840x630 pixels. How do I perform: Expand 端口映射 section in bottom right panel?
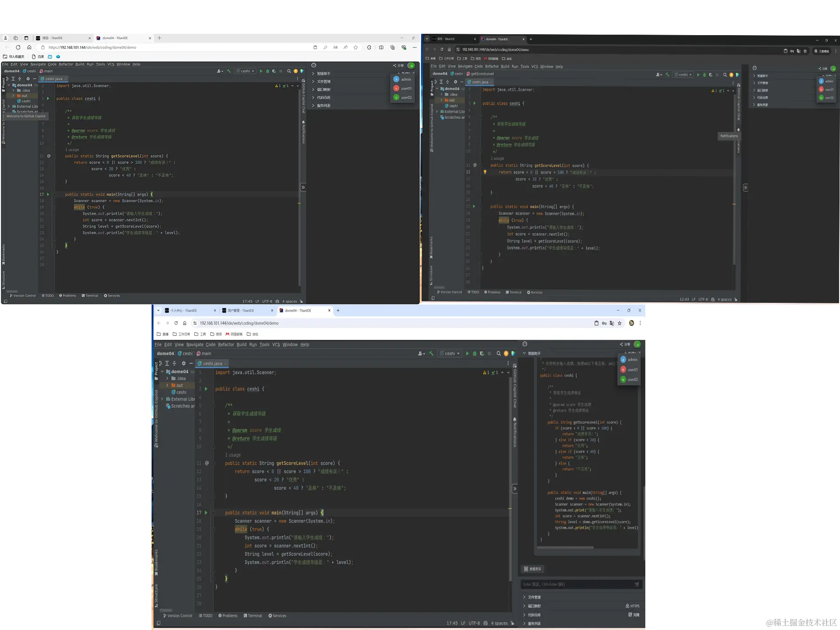click(524, 606)
